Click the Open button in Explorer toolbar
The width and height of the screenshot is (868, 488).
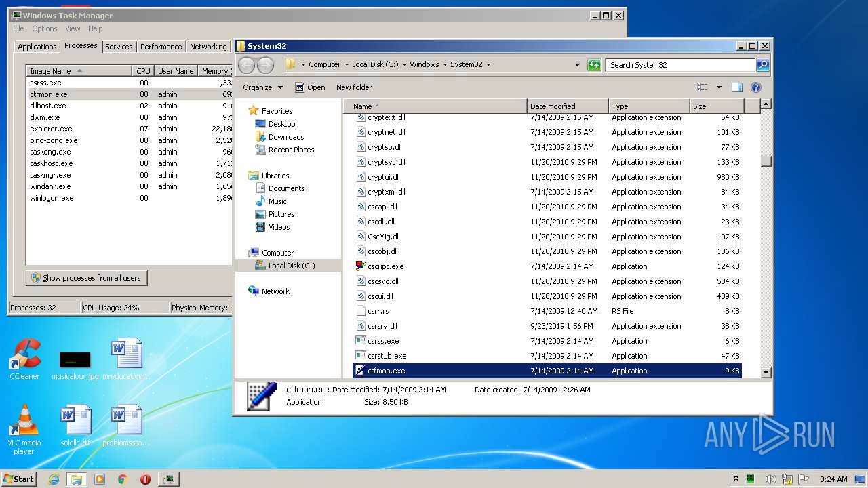311,87
